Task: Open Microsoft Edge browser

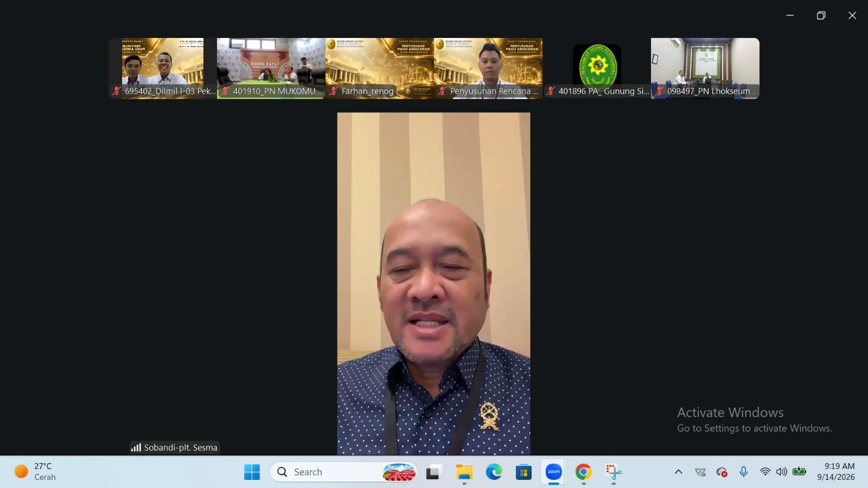Action: tap(494, 472)
